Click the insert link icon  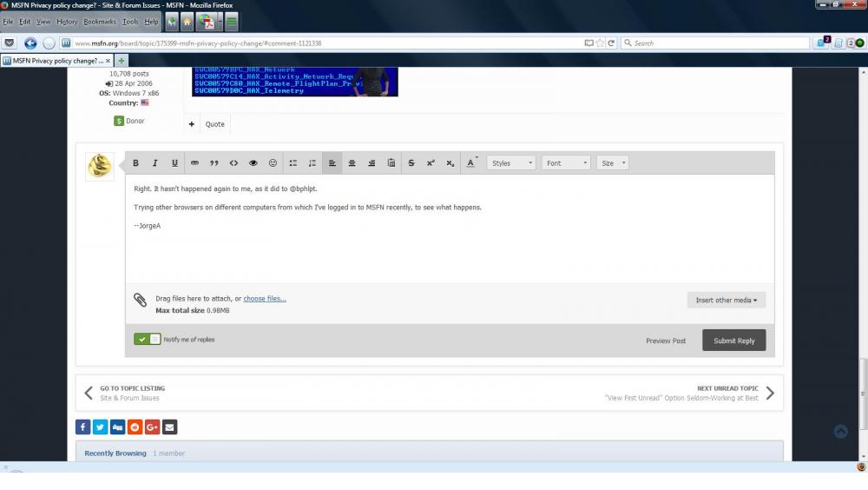point(194,163)
